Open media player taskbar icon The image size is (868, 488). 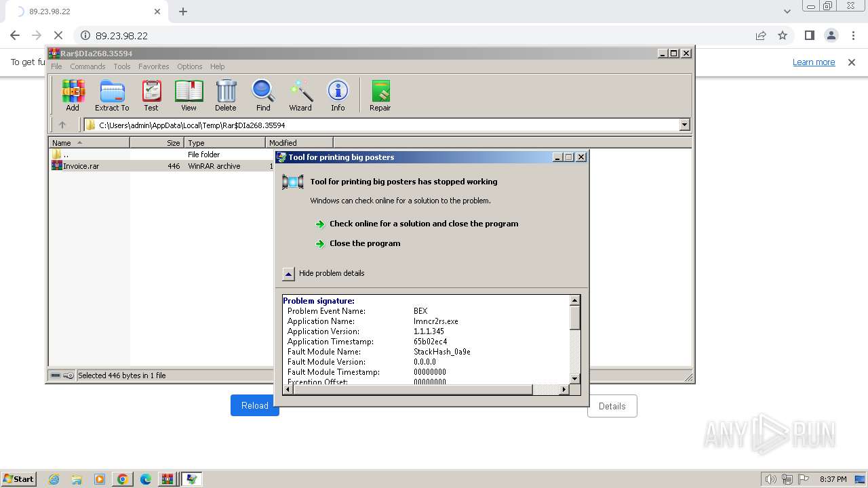click(100, 479)
